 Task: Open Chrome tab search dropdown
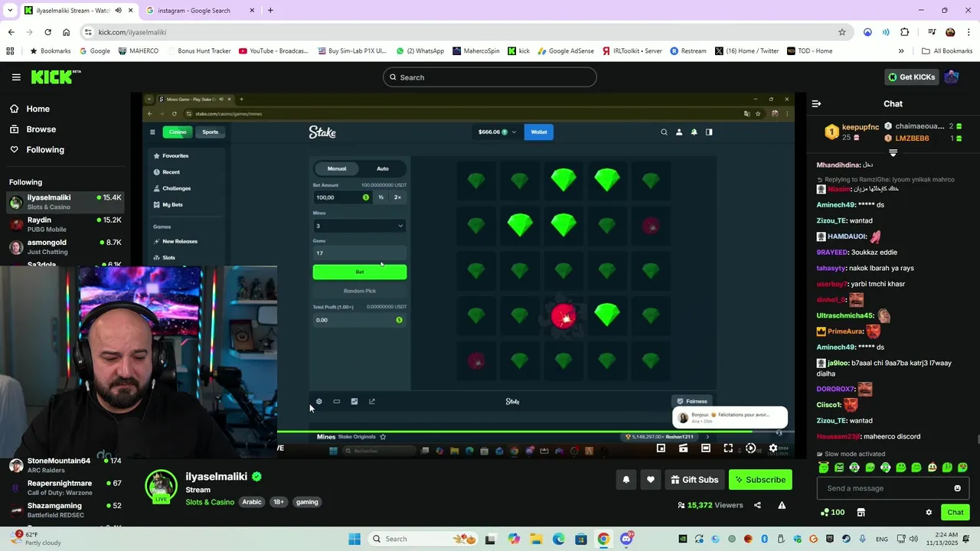(9, 11)
